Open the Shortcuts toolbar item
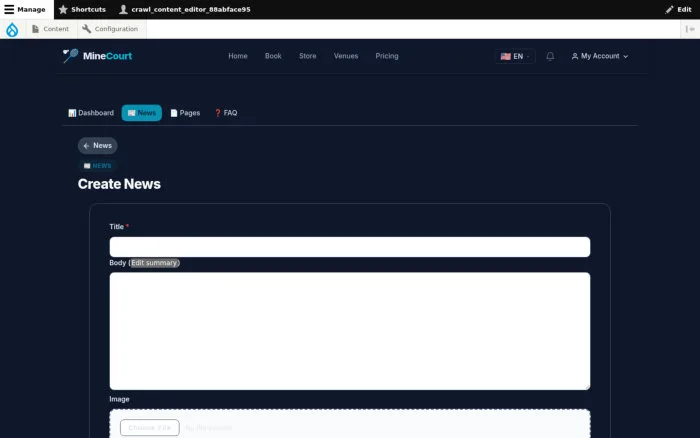The width and height of the screenshot is (700, 438). [82, 9]
